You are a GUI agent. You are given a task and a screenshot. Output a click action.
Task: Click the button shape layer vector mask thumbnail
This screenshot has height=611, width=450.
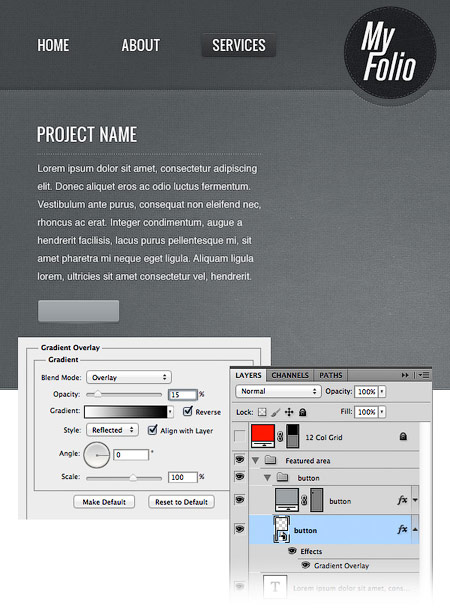click(x=317, y=500)
